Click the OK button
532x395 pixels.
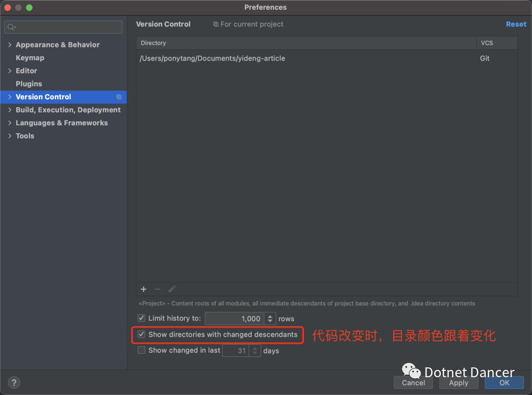504,383
